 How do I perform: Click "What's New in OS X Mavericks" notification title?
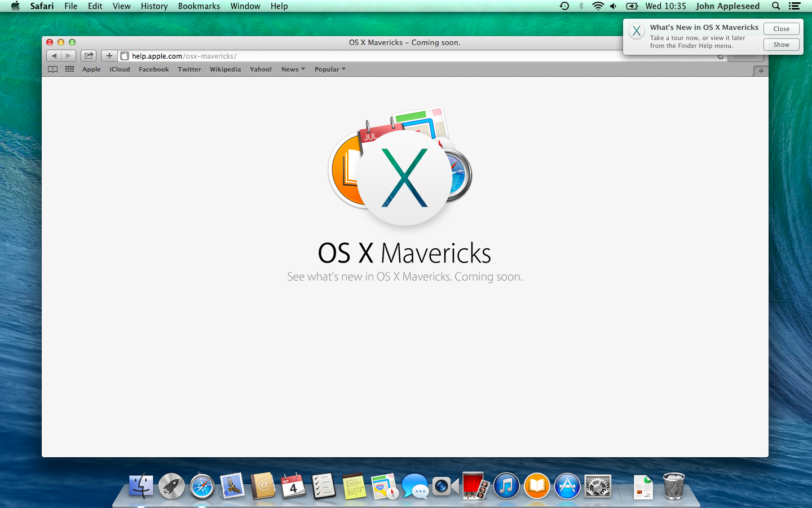[704, 27]
